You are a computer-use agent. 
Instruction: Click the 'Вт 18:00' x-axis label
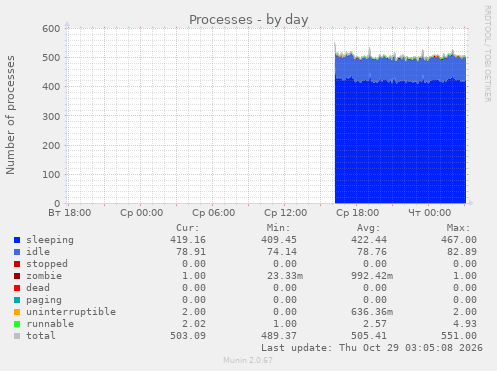(x=70, y=213)
